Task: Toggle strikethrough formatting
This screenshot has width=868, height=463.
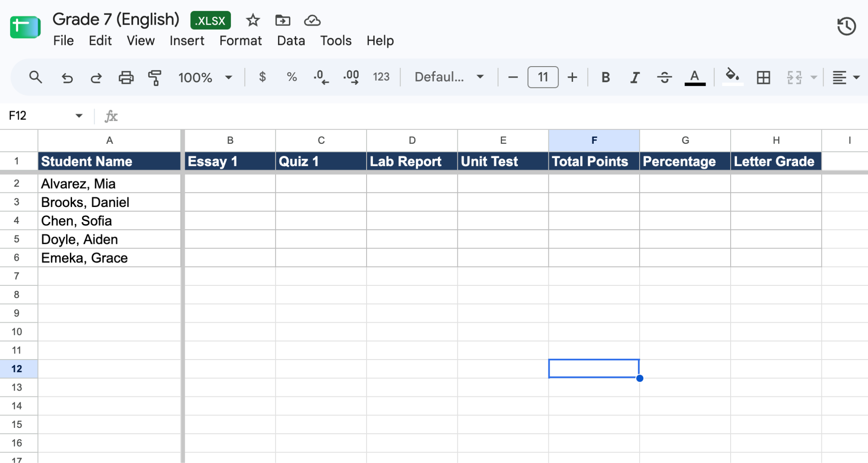Action: [x=664, y=78]
